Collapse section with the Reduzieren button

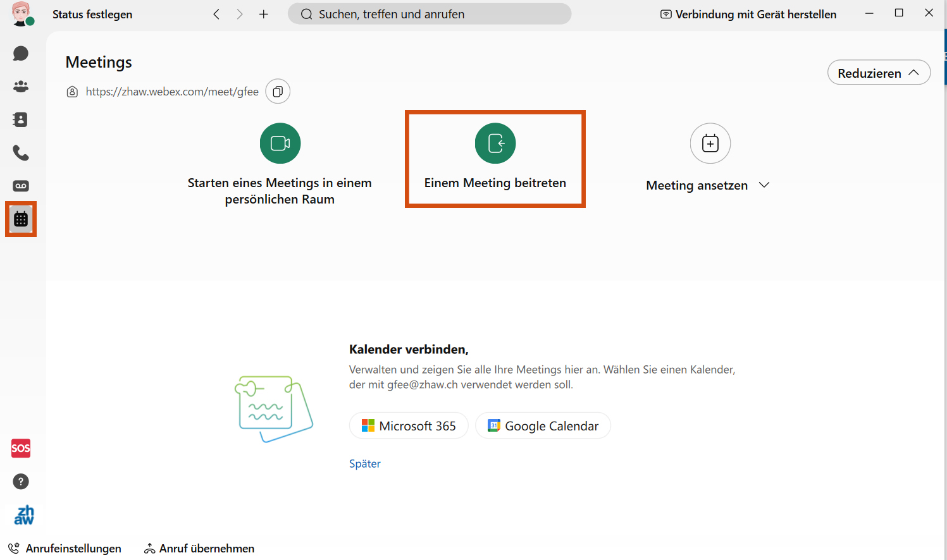(879, 73)
